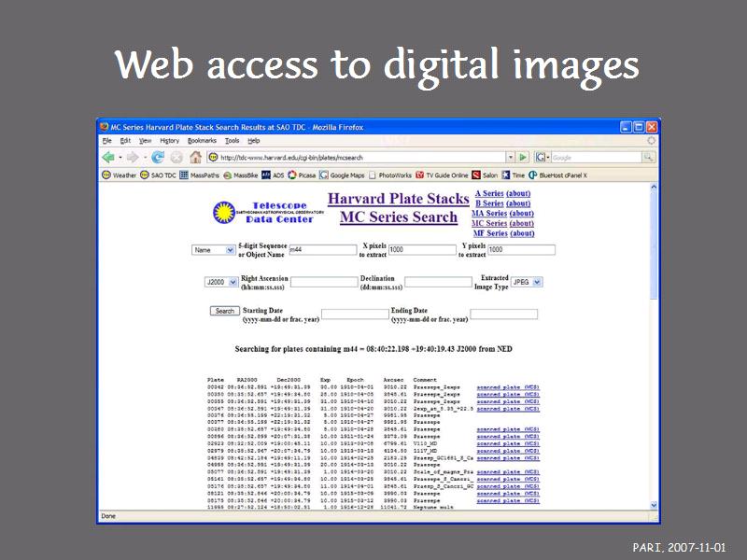
Task: Click the Telescope Data Center sun logo
Action: [x=224, y=213]
